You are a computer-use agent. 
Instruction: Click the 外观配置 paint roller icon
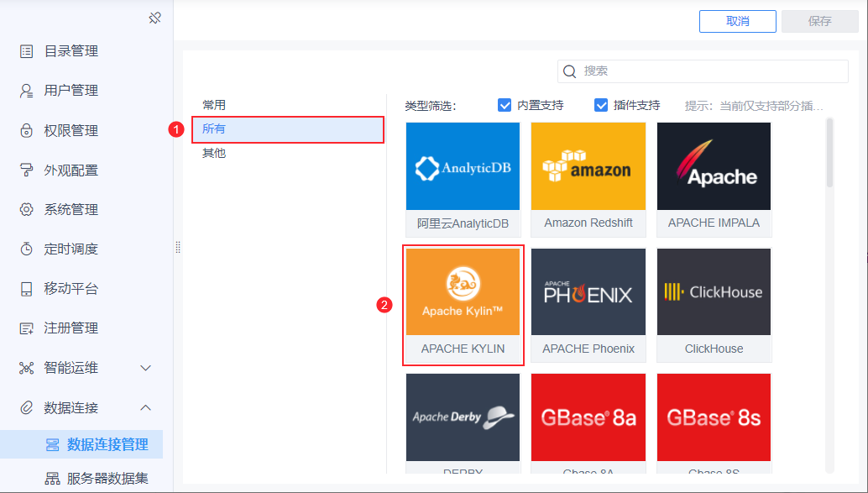coord(27,170)
